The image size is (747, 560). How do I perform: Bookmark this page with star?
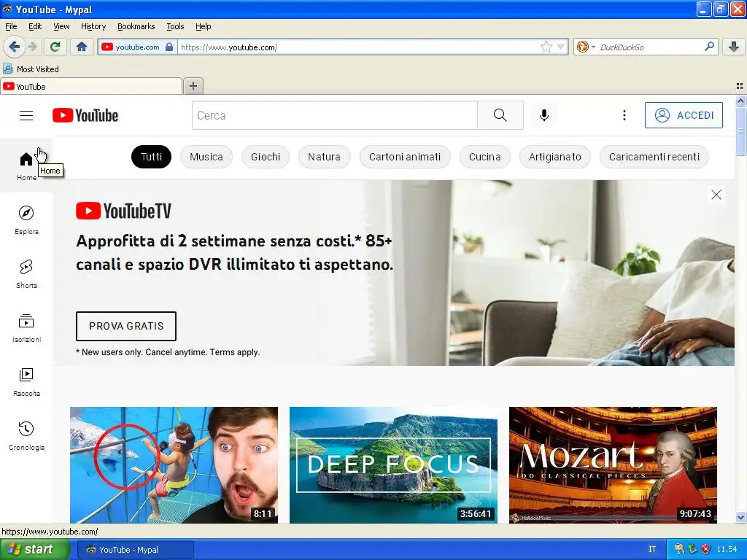point(546,47)
